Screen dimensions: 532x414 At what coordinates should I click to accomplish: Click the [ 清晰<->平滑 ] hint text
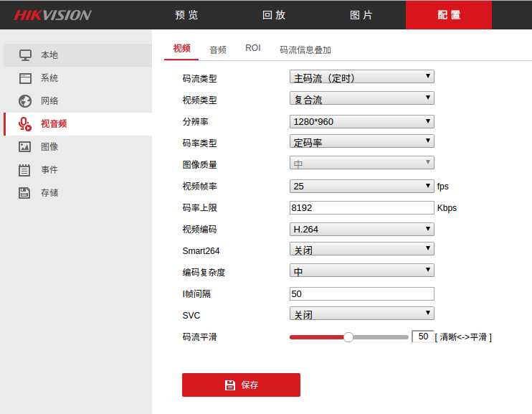pos(463,337)
